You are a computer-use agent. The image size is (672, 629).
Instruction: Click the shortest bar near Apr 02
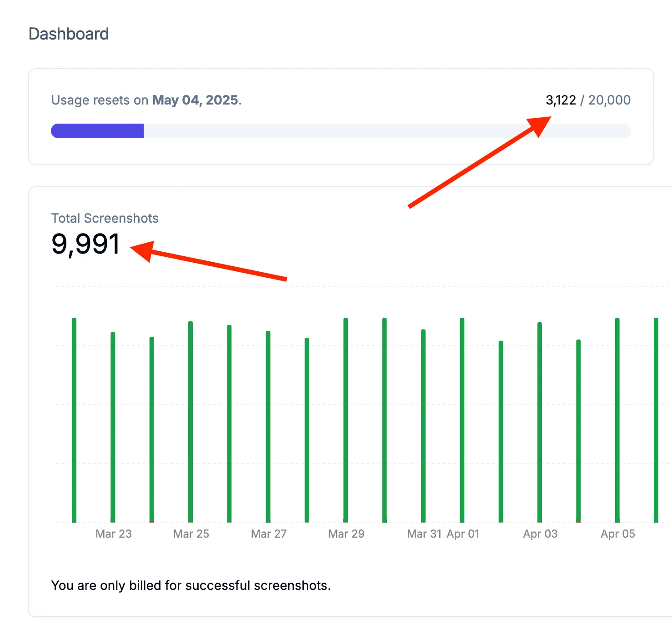coord(501,432)
